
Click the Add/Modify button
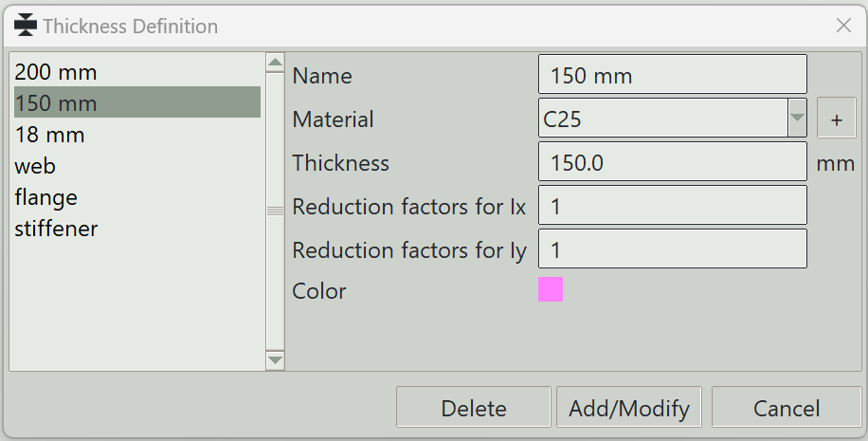pos(629,407)
